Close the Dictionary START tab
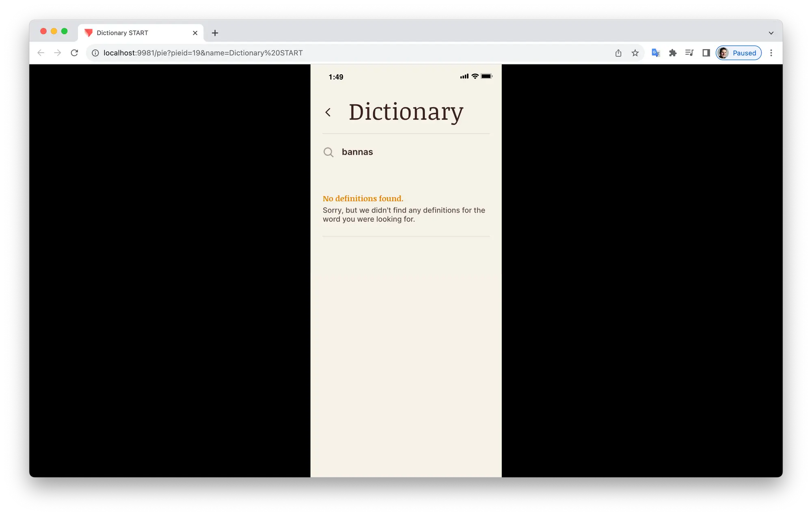The height and width of the screenshot is (516, 812). [x=195, y=33]
